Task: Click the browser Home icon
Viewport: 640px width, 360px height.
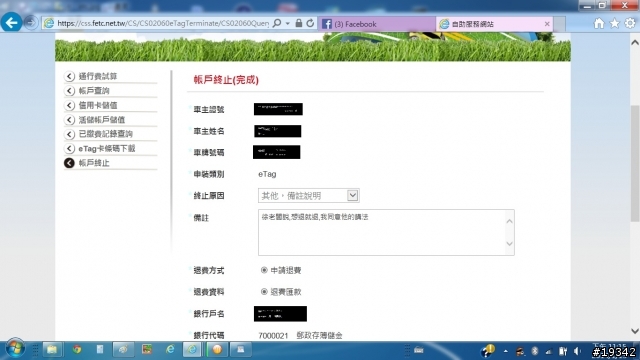Action: [x=599, y=23]
